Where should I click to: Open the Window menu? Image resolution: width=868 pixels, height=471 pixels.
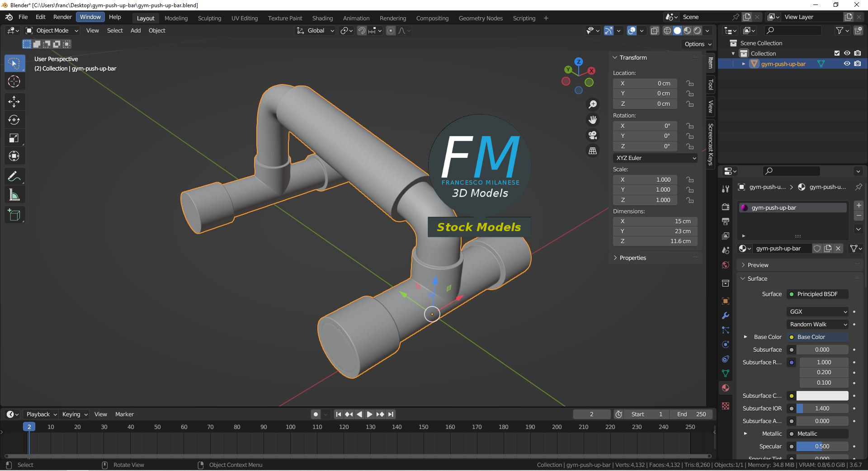point(90,17)
